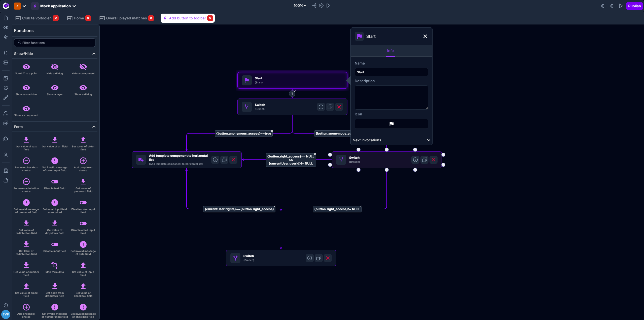Switch to the Overall played matches tab

(126, 18)
